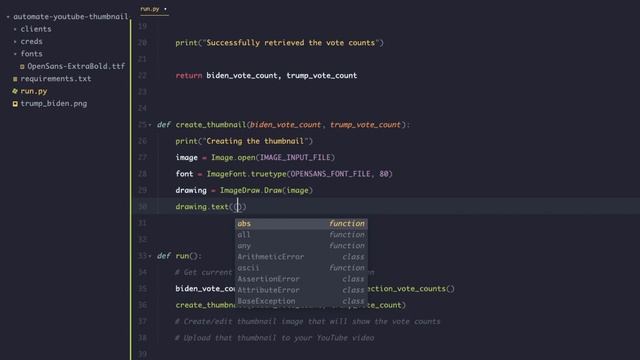
Task: Click the image icon beside trump_biden.png
Action: 15,104
